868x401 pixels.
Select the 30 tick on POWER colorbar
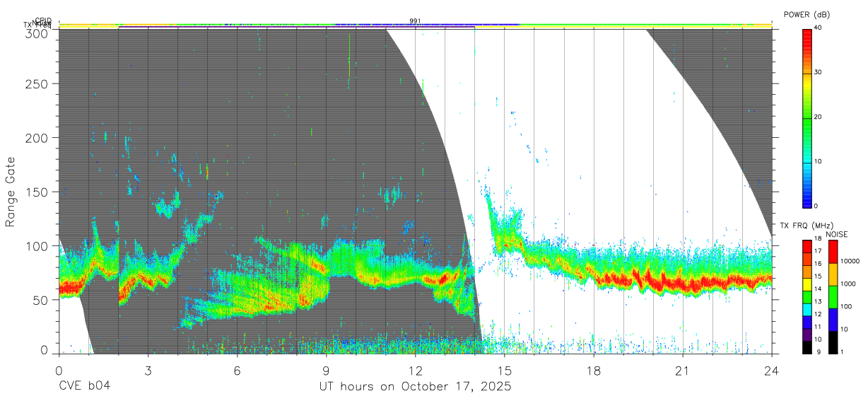pyautogui.click(x=819, y=72)
